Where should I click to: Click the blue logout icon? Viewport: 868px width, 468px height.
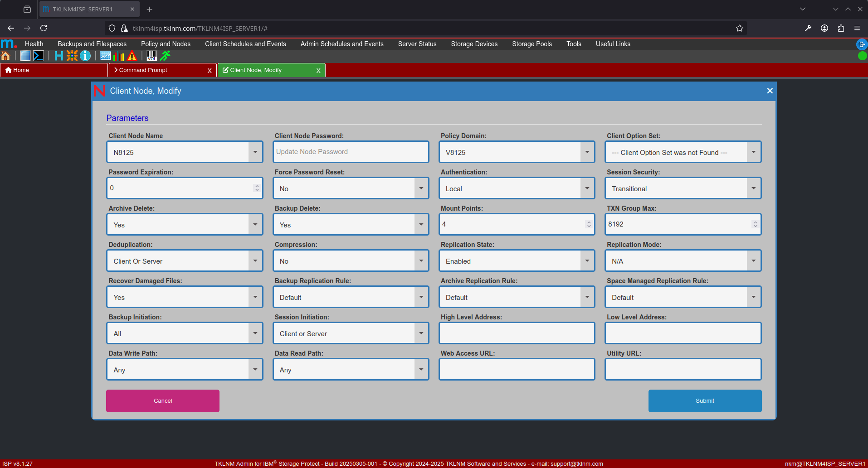tap(861, 44)
